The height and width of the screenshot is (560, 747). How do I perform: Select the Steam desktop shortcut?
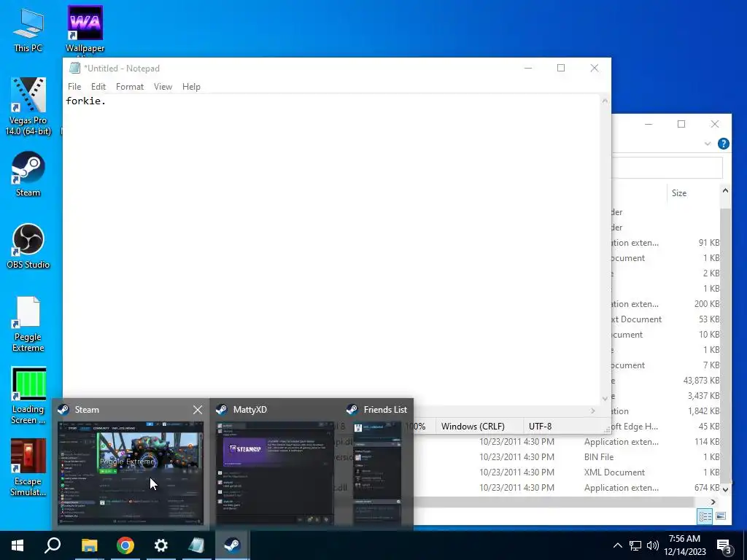[28, 174]
